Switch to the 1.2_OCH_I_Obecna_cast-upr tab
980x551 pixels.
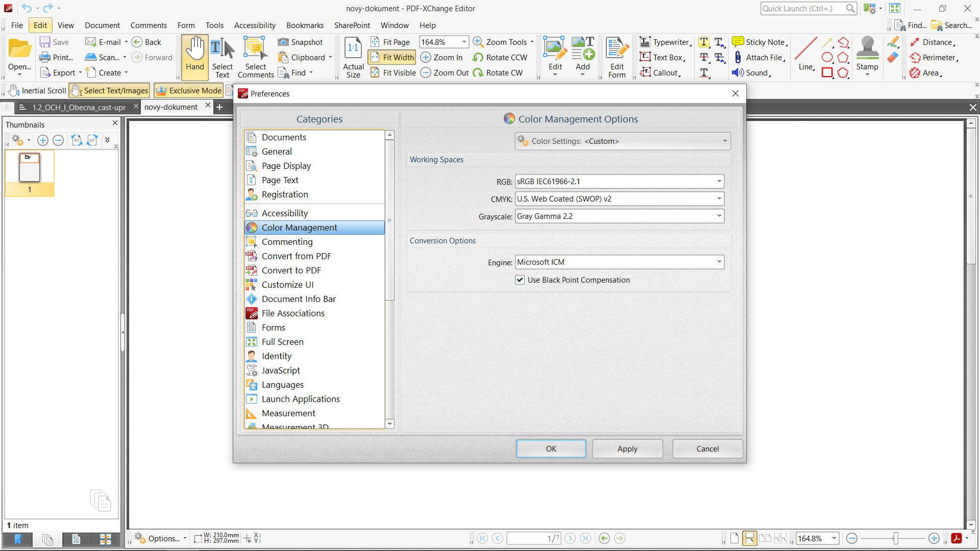(78, 107)
